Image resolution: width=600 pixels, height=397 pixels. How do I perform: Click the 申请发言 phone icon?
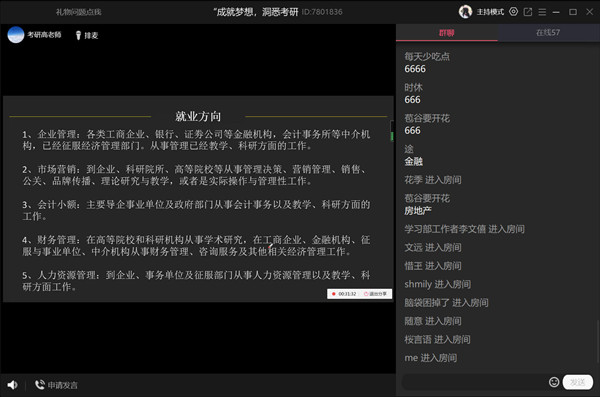click(39, 384)
